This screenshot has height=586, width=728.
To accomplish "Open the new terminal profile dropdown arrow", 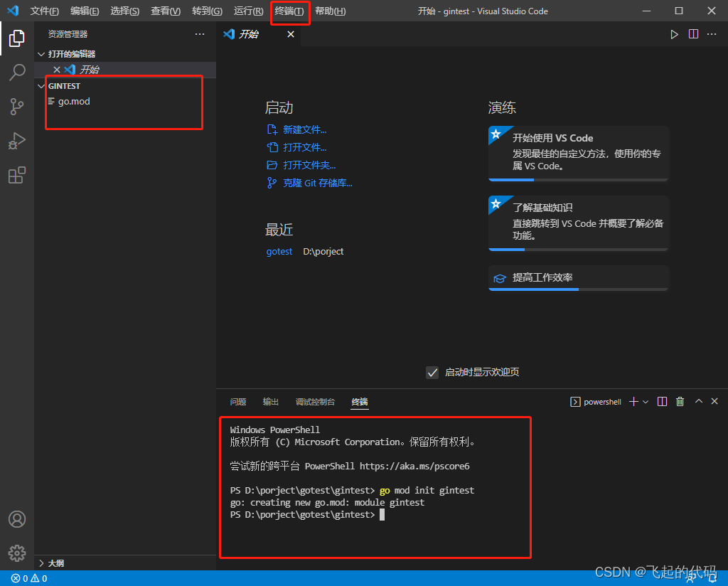I will pos(646,402).
